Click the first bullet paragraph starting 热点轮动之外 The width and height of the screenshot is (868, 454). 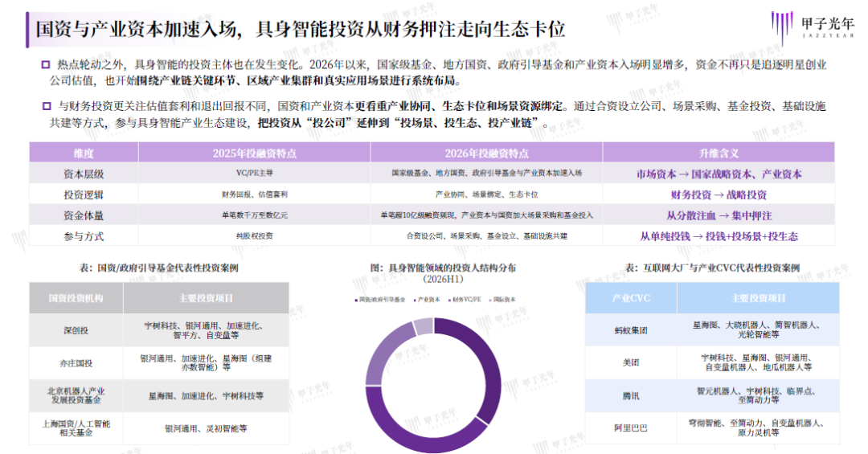pos(437,72)
